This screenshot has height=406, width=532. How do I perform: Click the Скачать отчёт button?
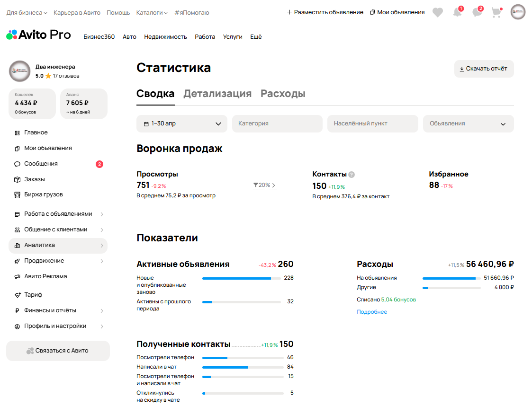point(484,69)
